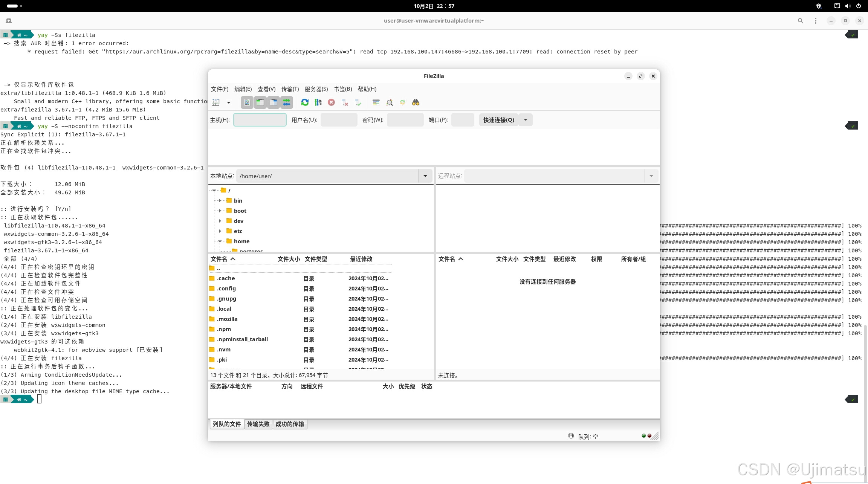The width and height of the screenshot is (868, 484).
Task: Open terminal search magnifier icon
Action: tap(800, 21)
